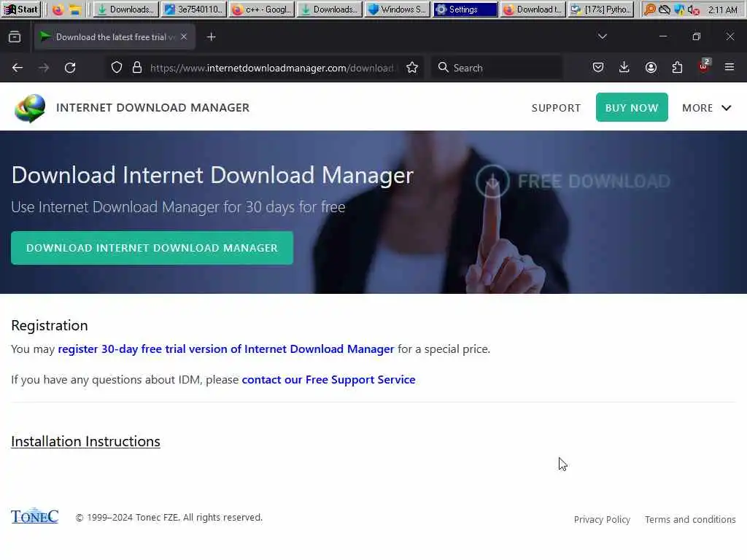Image resolution: width=747 pixels, height=560 pixels.
Task: Switch to the [17%] Python taskbar window
Action: pos(601,9)
